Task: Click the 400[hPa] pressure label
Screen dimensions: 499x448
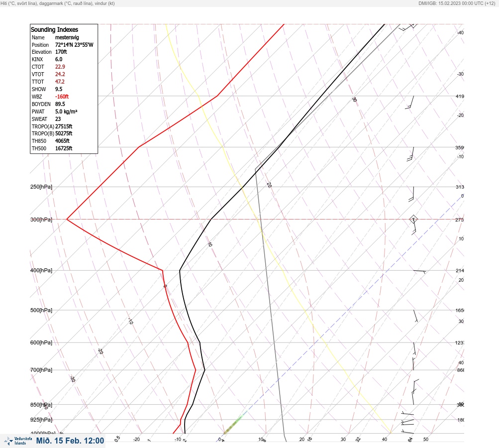Action: (41, 270)
